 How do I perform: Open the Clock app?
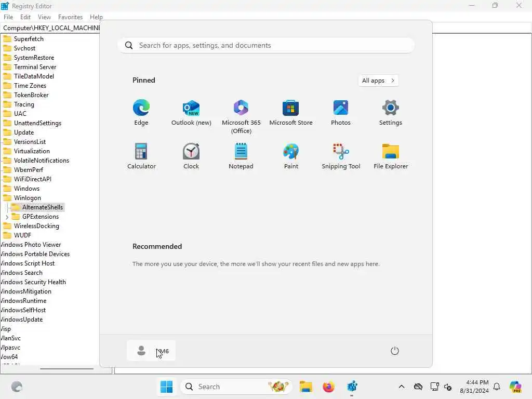coord(191,156)
